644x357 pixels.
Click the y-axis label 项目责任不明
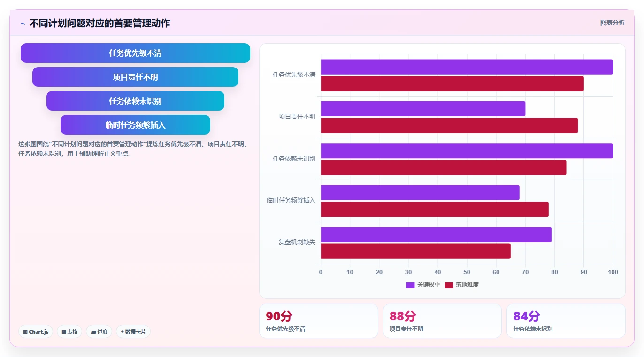tap(297, 116)
